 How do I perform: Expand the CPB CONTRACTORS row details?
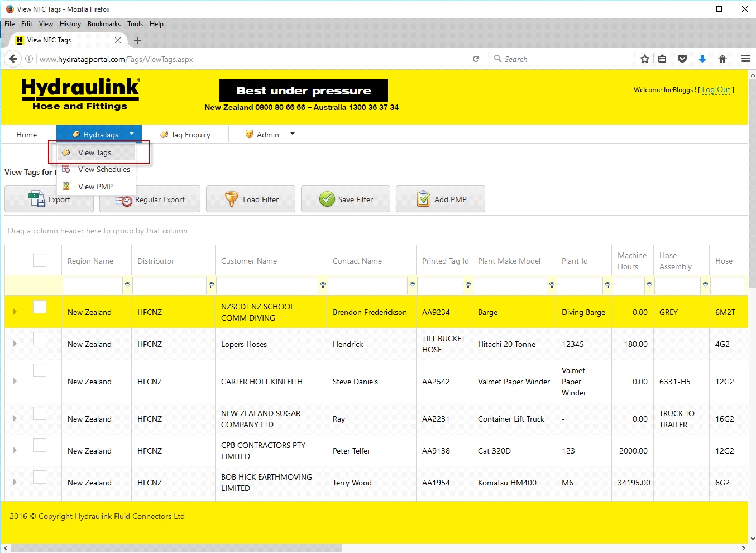tap(15, 450)
